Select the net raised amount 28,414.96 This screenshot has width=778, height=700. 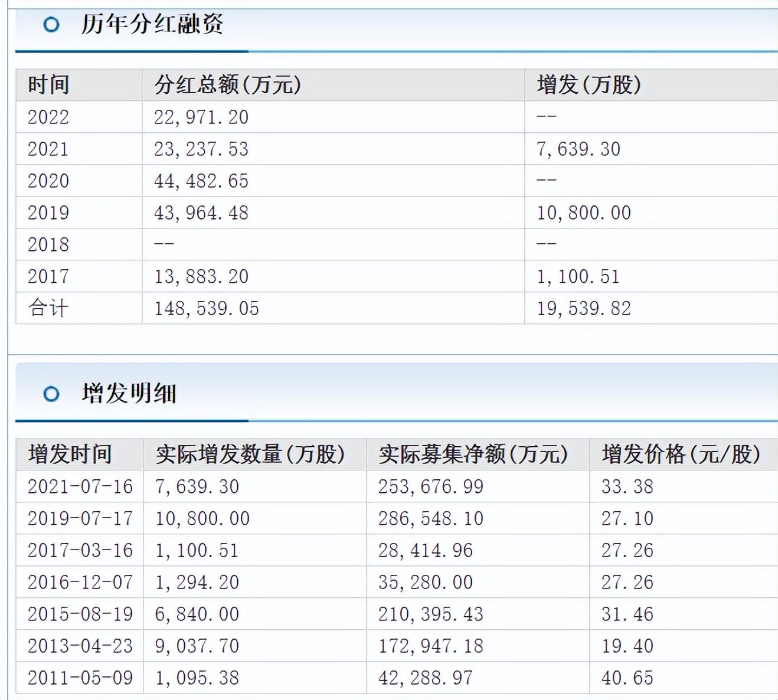[426, 550]
